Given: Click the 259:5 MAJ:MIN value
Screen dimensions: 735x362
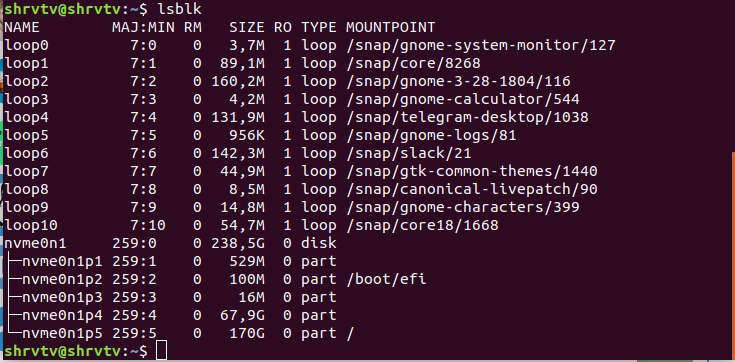Looking at the screenshot, I should click(x=134, y=333).
